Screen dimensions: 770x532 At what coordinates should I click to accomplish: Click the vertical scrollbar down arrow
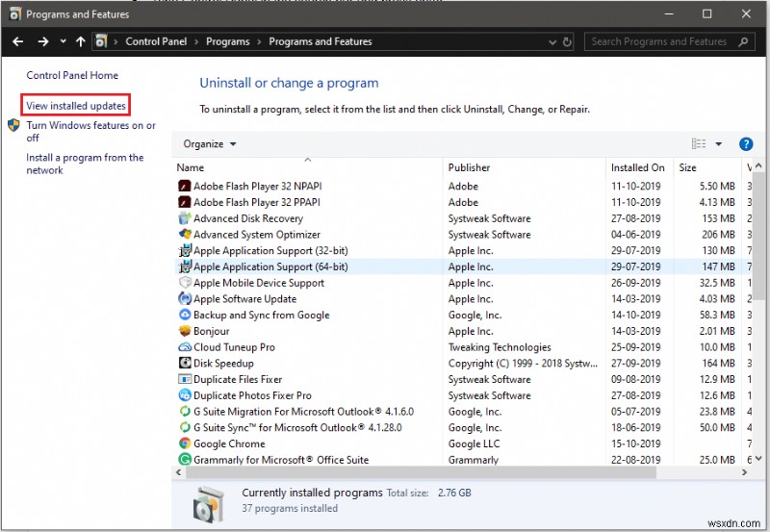pyautogui.click(x=759, y=459)
